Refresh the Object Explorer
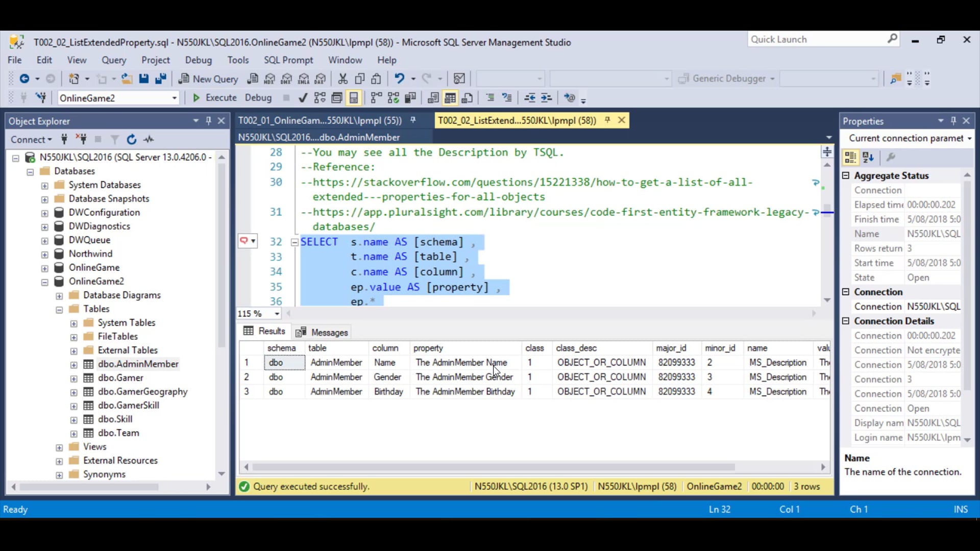 click(132, 139)
